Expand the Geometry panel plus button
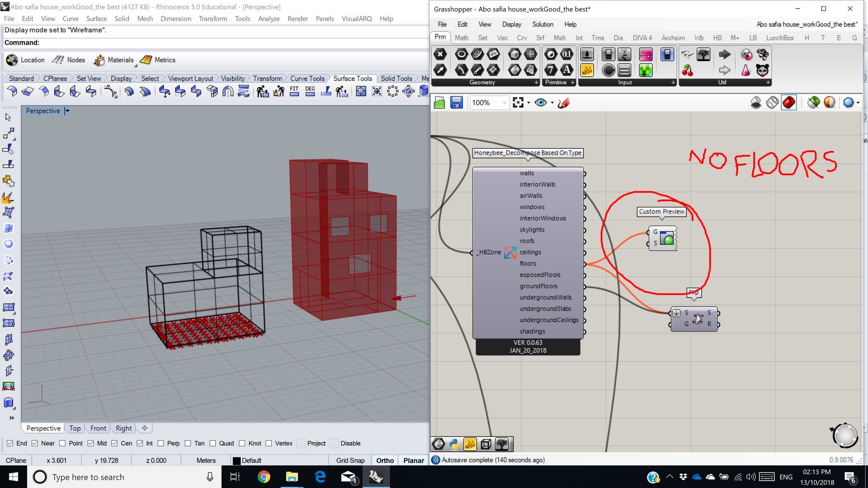868x488 pixels. point(536,82)
